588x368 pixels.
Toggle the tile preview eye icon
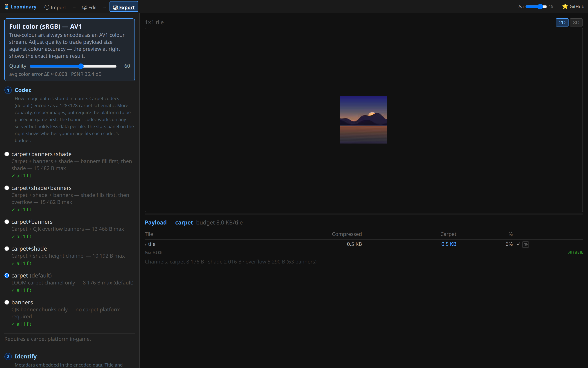[x=525, y=244]
